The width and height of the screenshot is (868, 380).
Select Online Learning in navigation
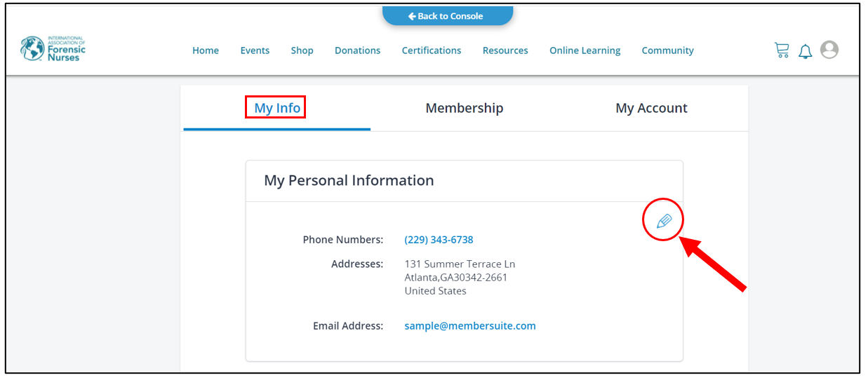click(x=585, y=50)
